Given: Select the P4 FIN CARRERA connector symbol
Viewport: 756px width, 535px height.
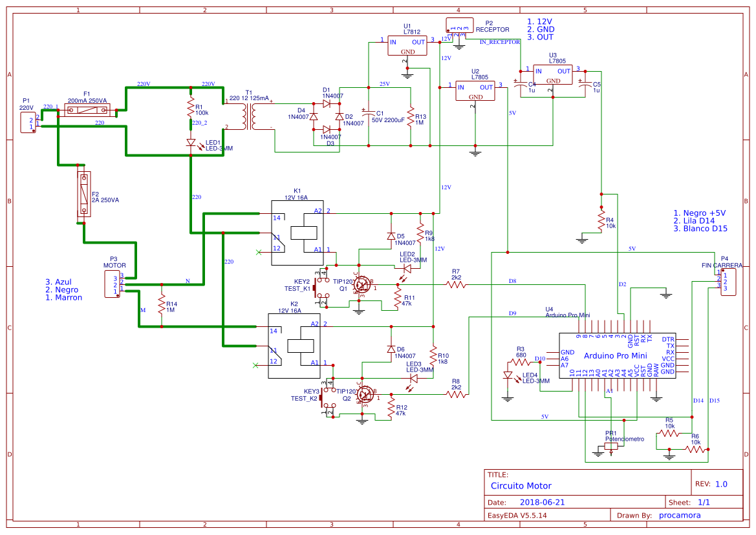Looking at the screenshot, I should [728, 282].
